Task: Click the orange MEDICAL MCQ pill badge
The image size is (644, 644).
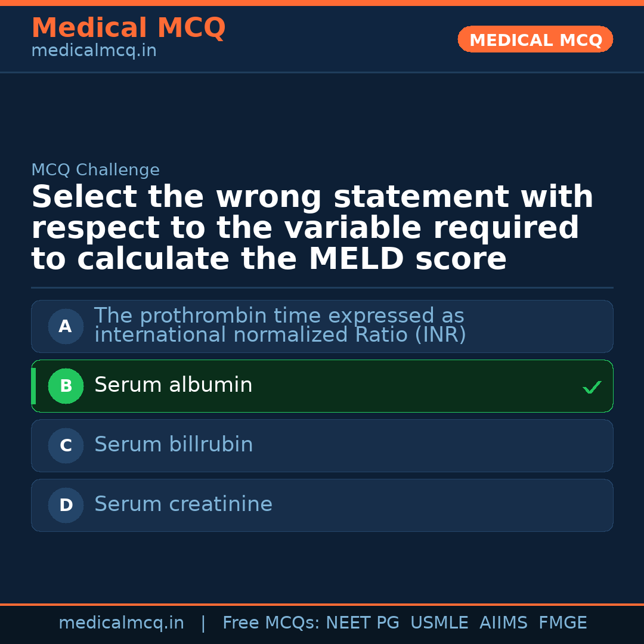Action: [535, 39]
